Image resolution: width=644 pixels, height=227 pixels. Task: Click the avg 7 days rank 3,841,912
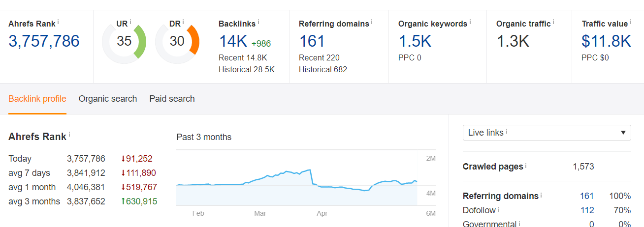pyautogui.click(x=86, y=173)
